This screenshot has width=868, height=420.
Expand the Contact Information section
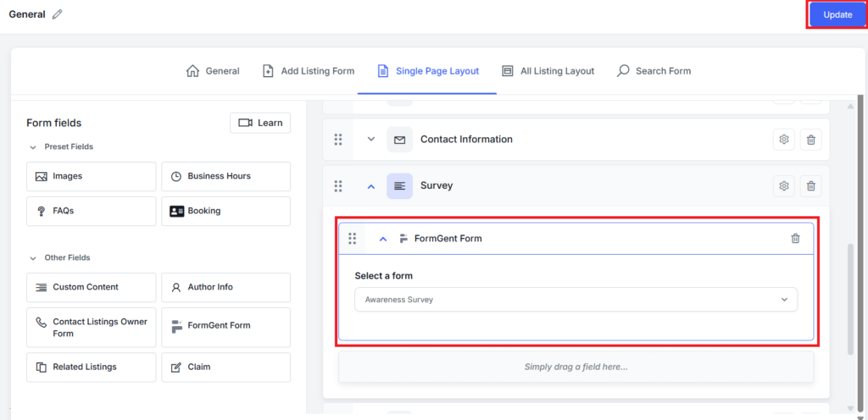[370, 140]
